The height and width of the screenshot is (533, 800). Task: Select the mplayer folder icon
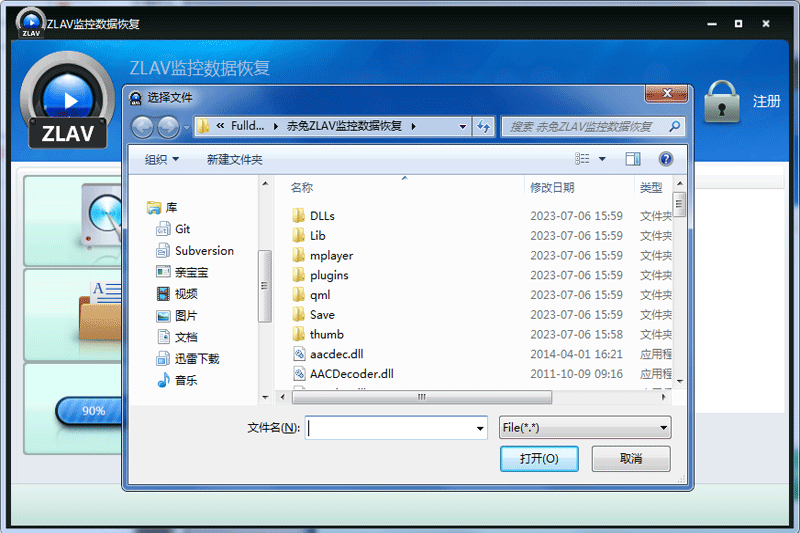[x=298, y=255]
